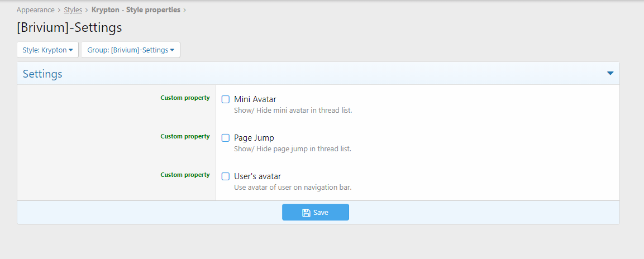
Task: Click the caret arrow beside Group: [Brivium]-Settings
Action: (x=172, y=50)
